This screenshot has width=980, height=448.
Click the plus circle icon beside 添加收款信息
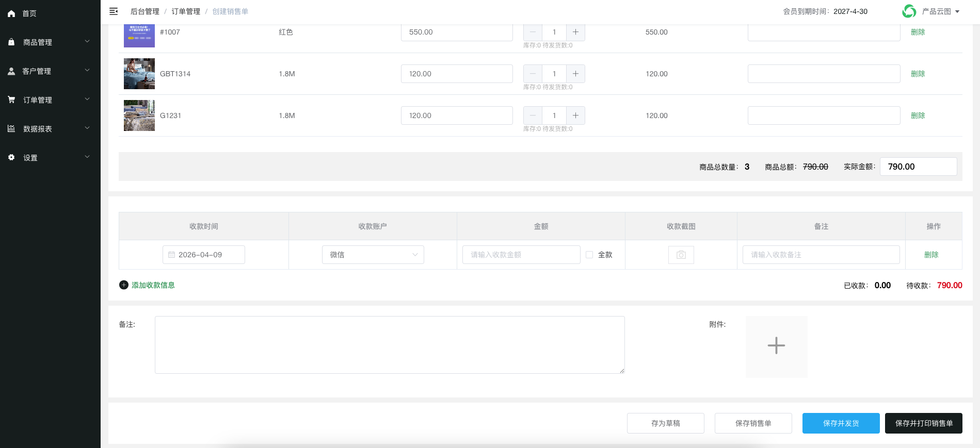click(124, 285)
